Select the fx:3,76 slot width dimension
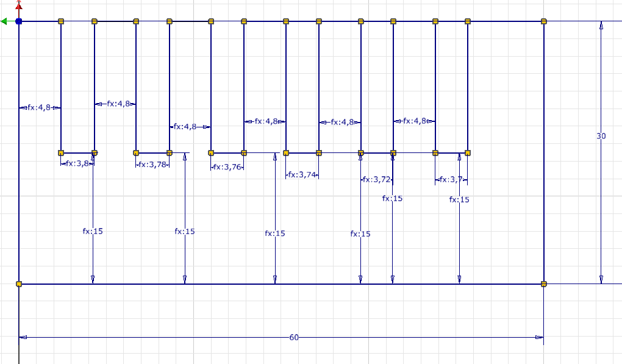622x364 pixels. pyautogui.click(x=227, y=167)
